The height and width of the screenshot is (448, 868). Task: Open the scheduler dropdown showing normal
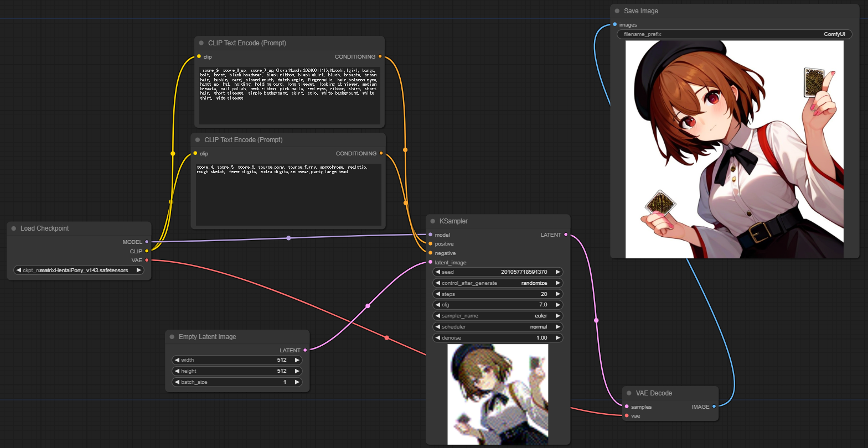pos(498,327)
